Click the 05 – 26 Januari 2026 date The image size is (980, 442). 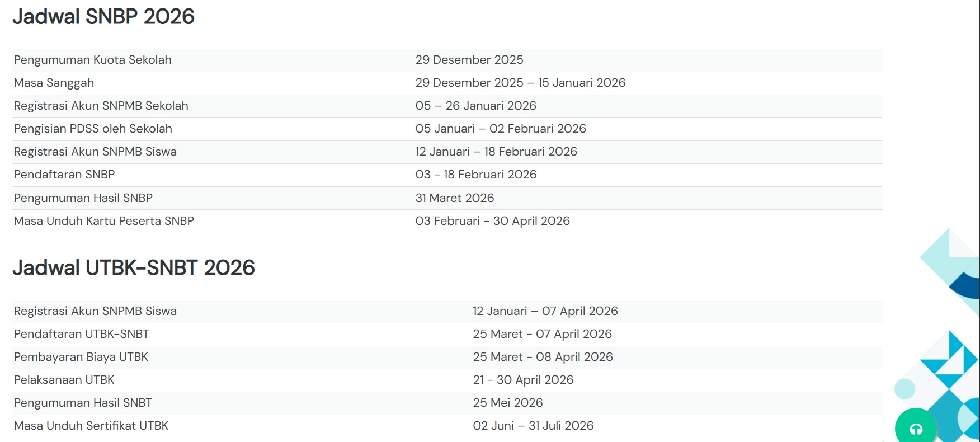point(476,106)
